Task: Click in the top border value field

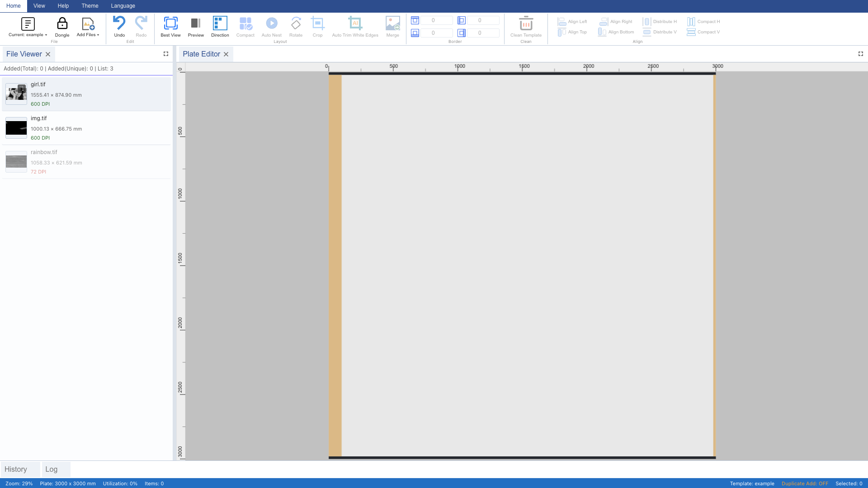Action: coord(436,20)
